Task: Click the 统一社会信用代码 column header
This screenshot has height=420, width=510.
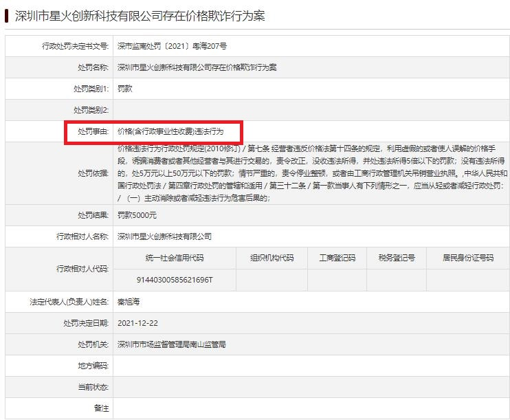Action: pos(175,258)
